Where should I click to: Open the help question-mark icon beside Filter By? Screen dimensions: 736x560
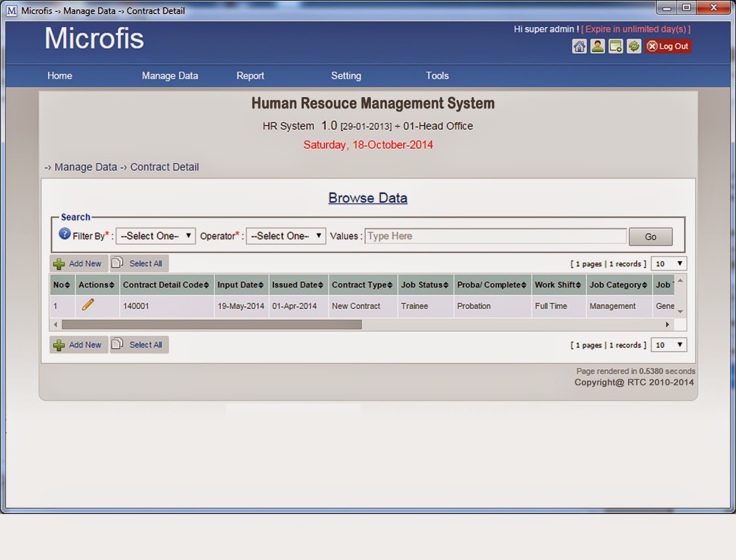(64, 233)
